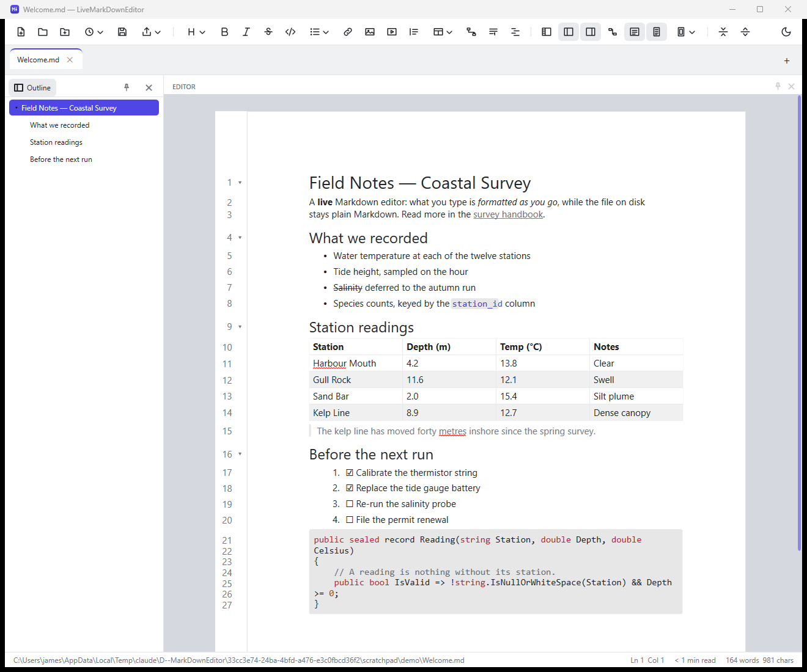
Task: Click the Gull Rock table cell
Action: pyautogui.click(x=356, y=380)
